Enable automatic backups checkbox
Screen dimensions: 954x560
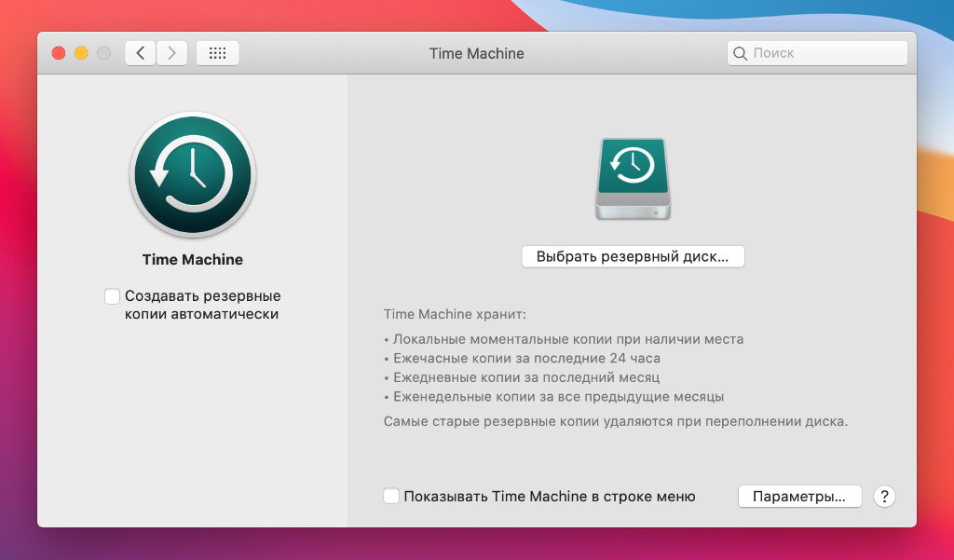tap(112, 296)
